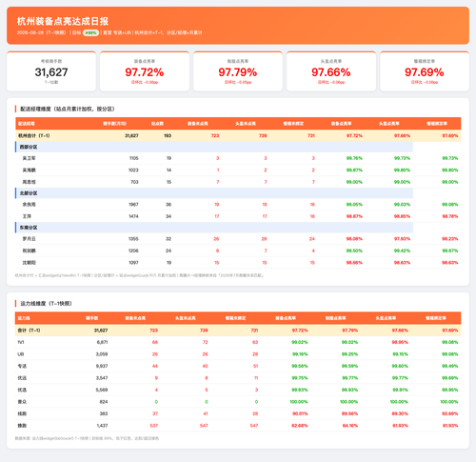Click rider count 1206 in the manager table

point(133,251)
